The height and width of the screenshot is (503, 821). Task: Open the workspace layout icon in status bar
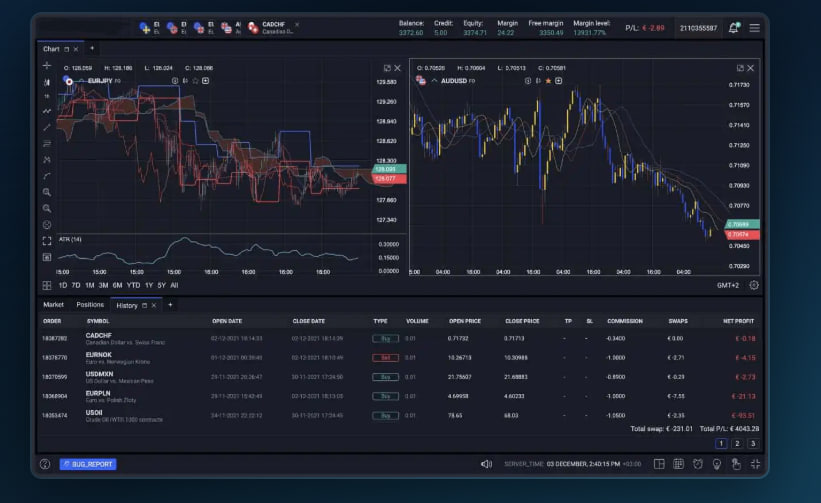coord(659,464)
